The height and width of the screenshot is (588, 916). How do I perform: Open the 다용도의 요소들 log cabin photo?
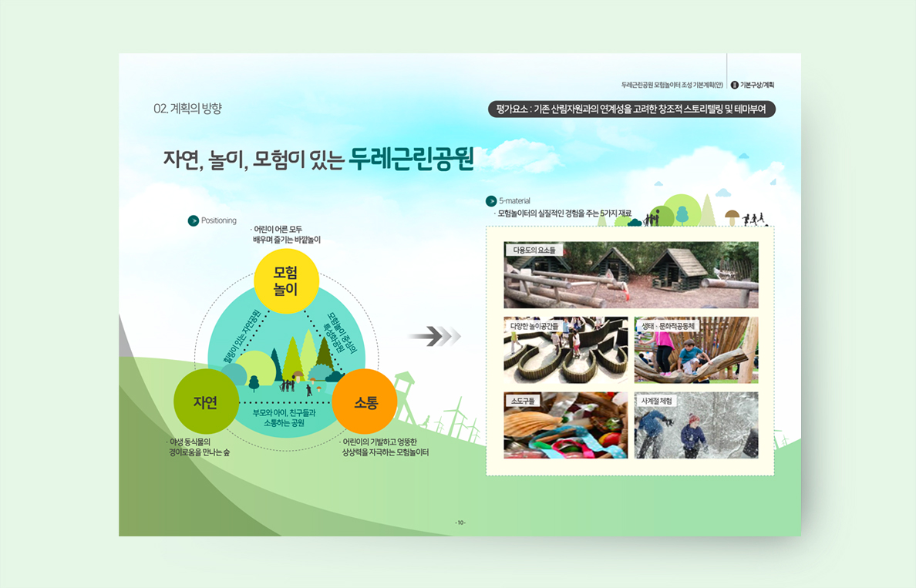tap(631, 275)
